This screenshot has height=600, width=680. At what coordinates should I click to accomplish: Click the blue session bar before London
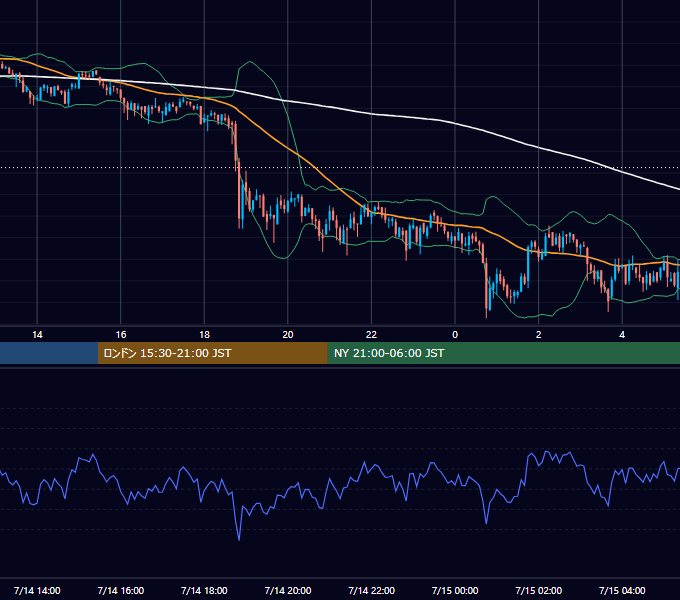point(49,353)
